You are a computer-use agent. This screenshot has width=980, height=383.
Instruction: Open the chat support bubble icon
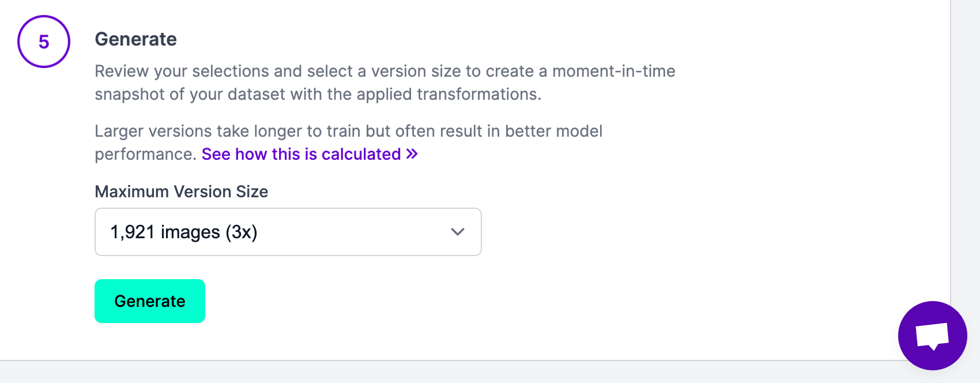pos(932,336)
